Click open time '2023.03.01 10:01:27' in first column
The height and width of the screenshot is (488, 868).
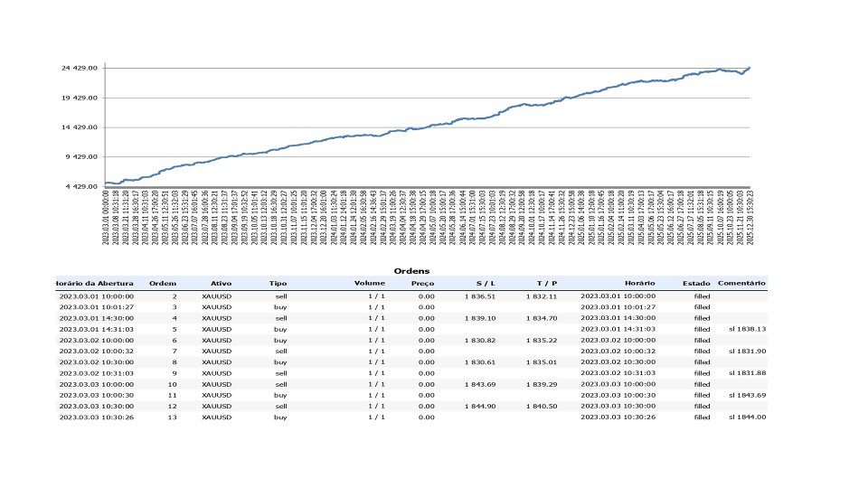97,307
